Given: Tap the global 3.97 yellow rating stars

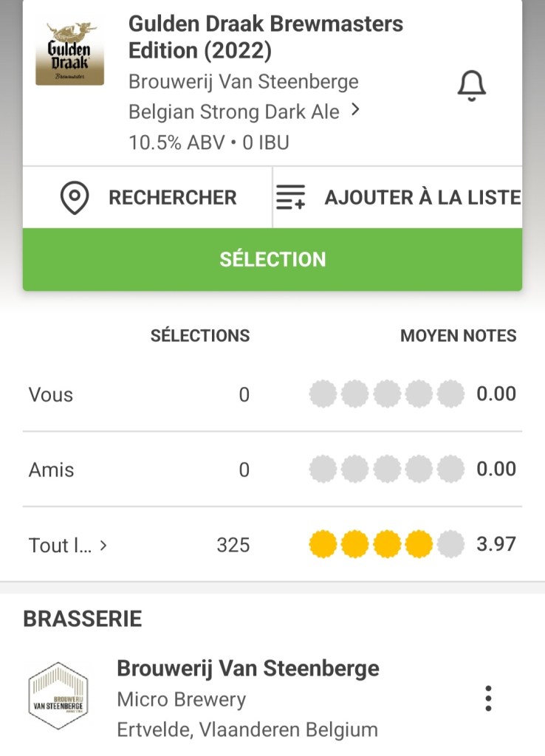Looking at the screenshot, I should tap(386, 546).
